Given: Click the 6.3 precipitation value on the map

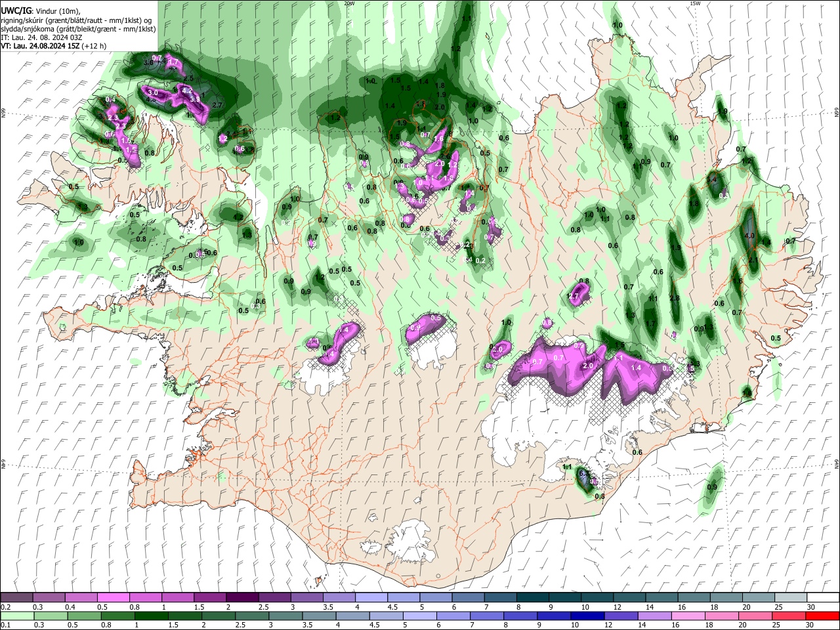Looking at the screenshot, I should (x=584, y=474).
